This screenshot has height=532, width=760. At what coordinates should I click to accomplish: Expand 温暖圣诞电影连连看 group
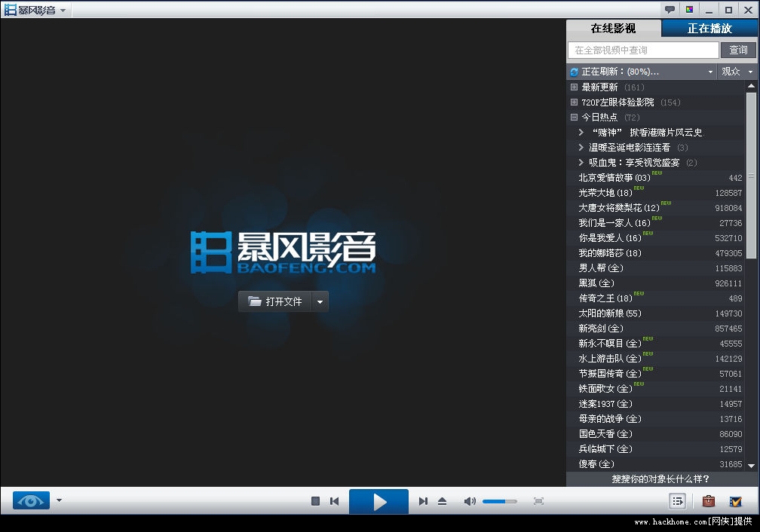tap(581, 147)
